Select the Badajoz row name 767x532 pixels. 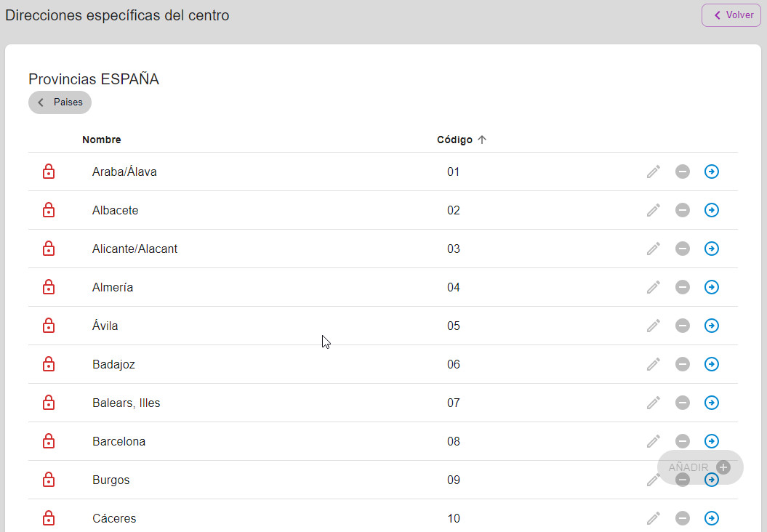click(x=113, y=364)
